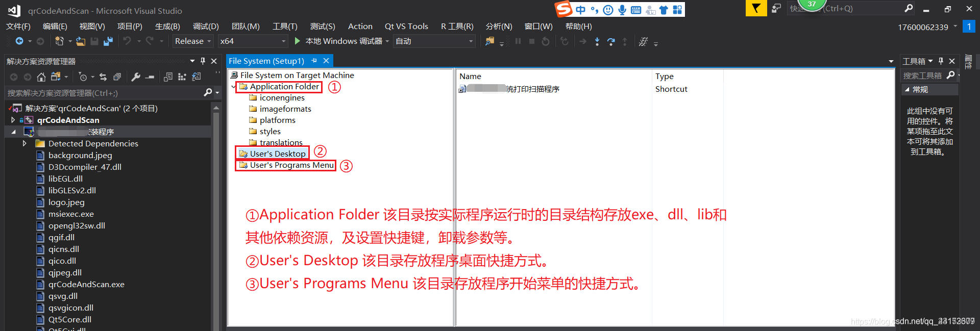
Task: Click the Solution Explorer search field
Action: [105, 93]
